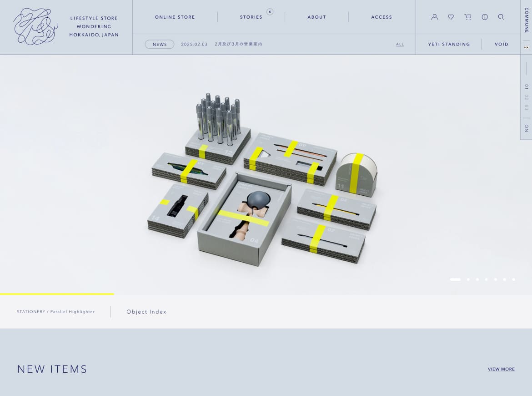Toggle the ON switch in side panel
Viewport: 532px width, 396px height.
526,128
